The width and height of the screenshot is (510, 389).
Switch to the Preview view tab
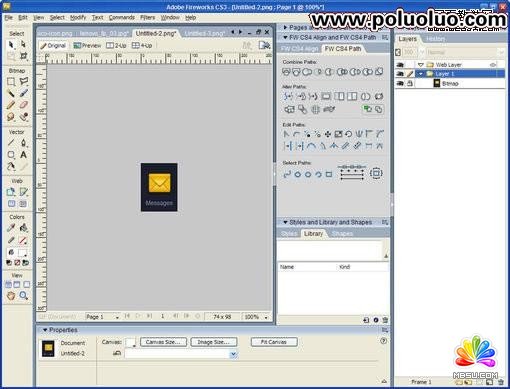(x=87, y=45)
